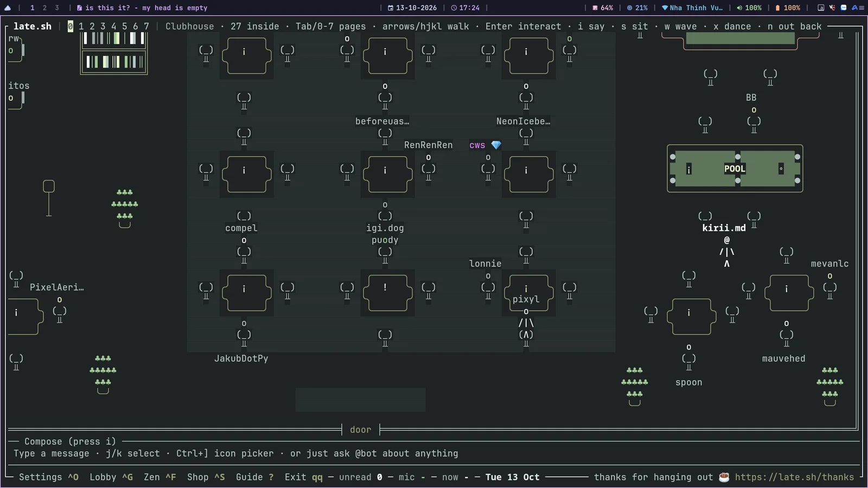Click the launcher icon at the bar's start
868x488 pixels.
(8, 8)
